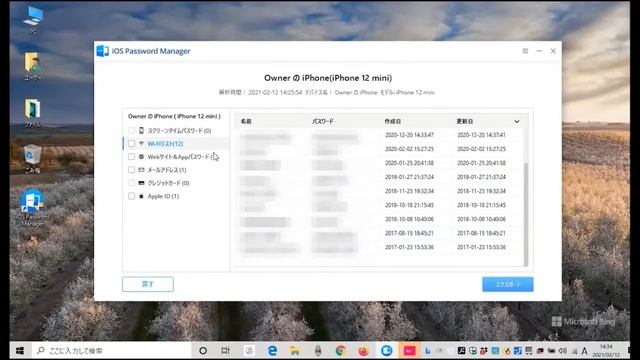
Task: Click the globe icon beside Webサイト&App
Action: tap(141, 157)
